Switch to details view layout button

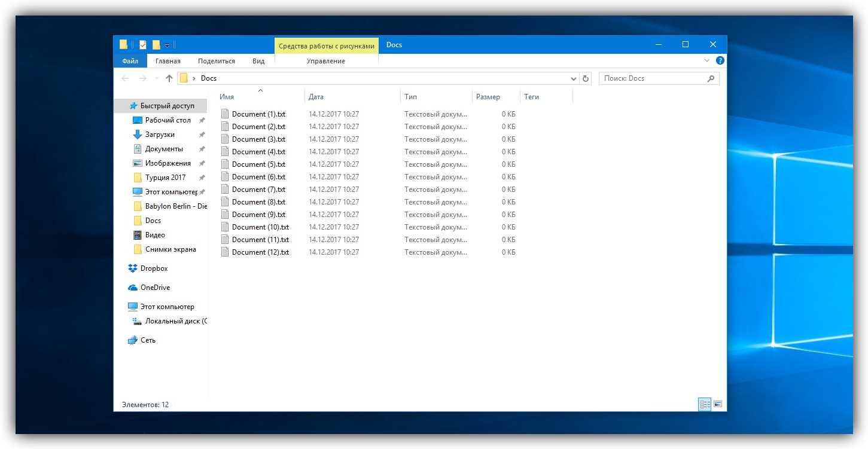705,404
